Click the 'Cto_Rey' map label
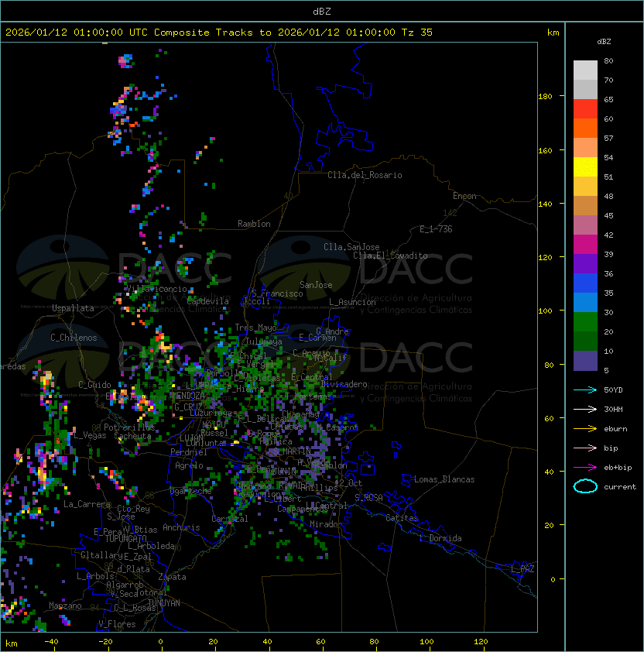 click(x=133, y=509)
